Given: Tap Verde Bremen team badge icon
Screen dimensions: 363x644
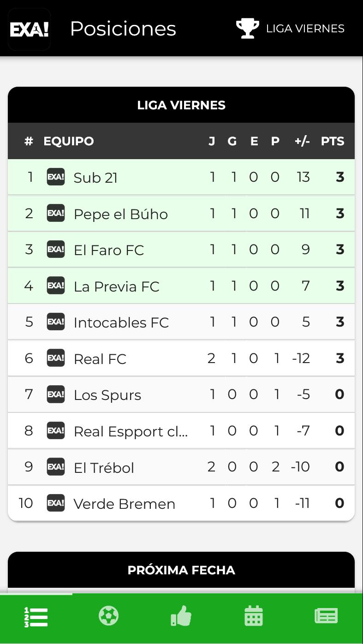Looking at the screenshot, I should (56, 503).
